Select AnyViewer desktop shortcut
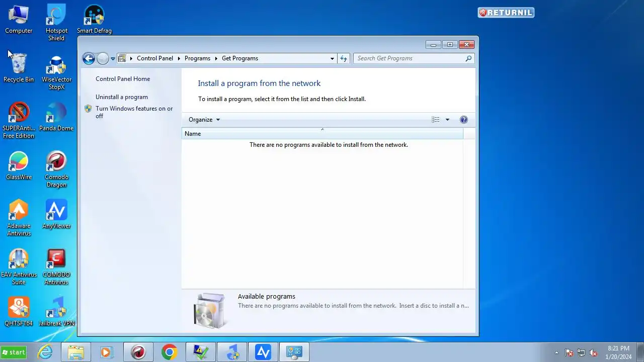Viewport: 644px width, 362px height. tap(56, 215)
